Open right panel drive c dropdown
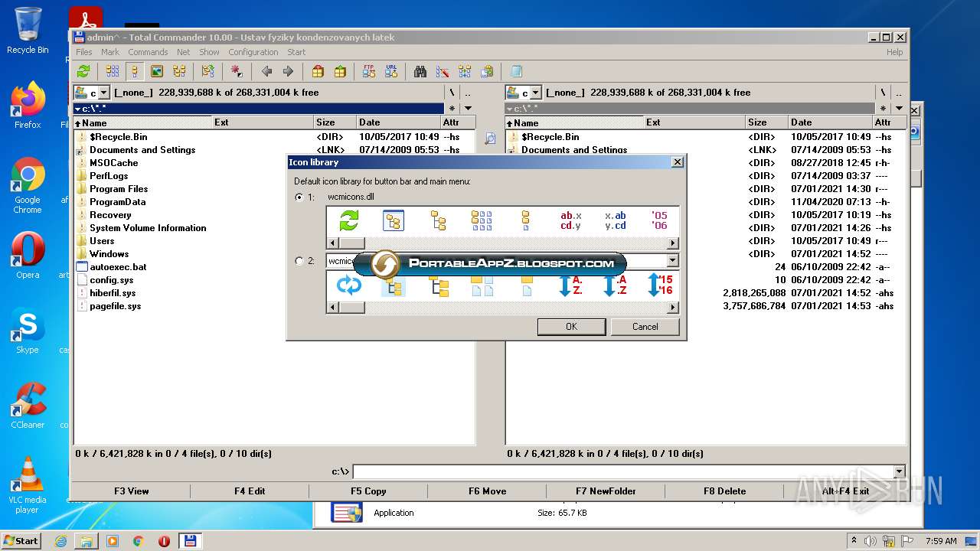Screen dimensions: 980x551 tap(536, 93)
